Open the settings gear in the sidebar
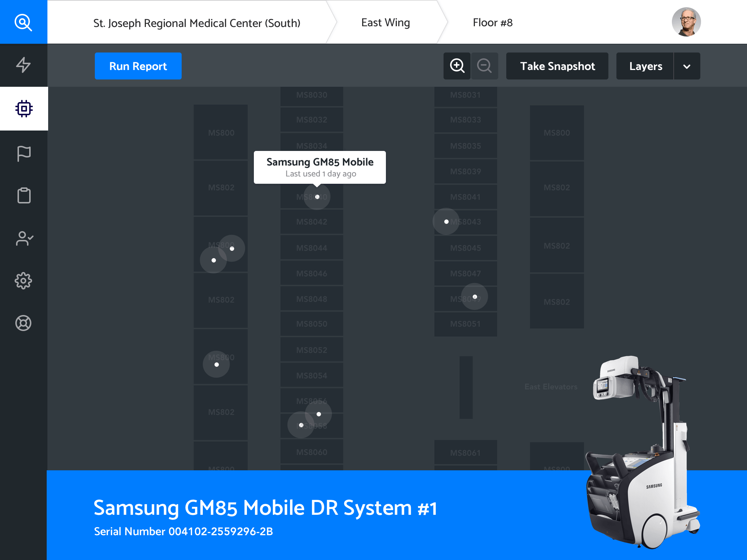 point(23,281)
